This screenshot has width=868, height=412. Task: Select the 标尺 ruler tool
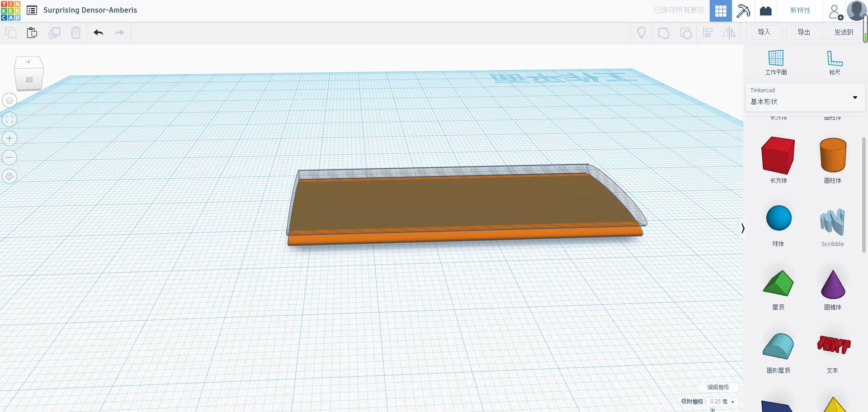[835, 62]
